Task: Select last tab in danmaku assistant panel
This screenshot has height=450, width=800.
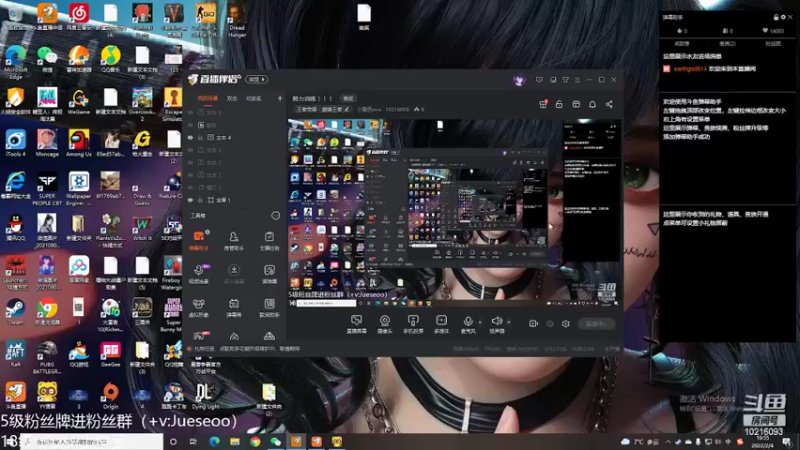Action: (772, 44)
